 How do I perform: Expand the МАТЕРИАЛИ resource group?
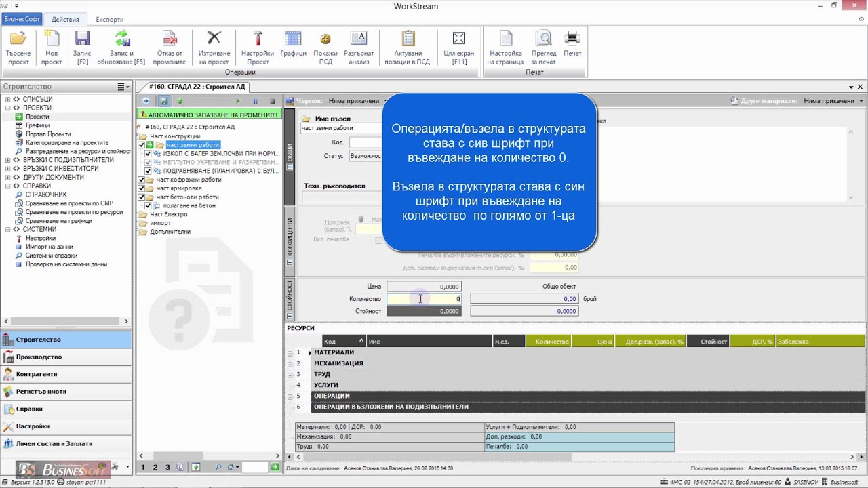(x=290, y=353)
